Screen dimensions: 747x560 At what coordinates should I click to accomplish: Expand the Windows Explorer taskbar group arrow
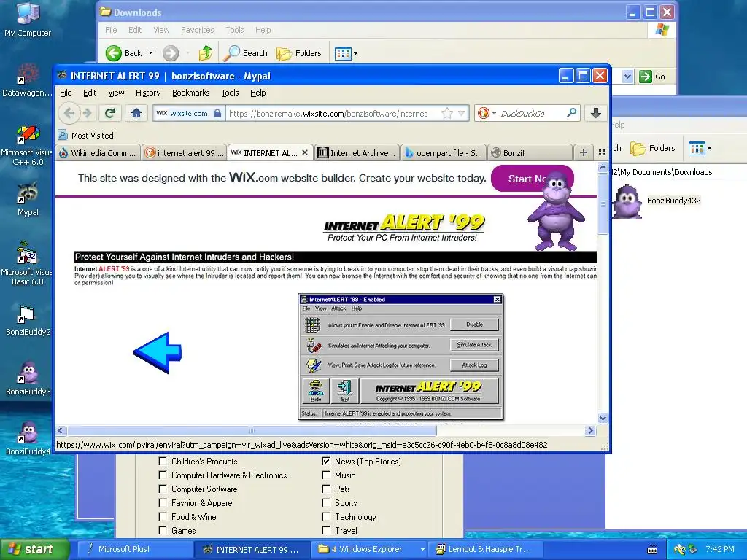pos(422,549)
